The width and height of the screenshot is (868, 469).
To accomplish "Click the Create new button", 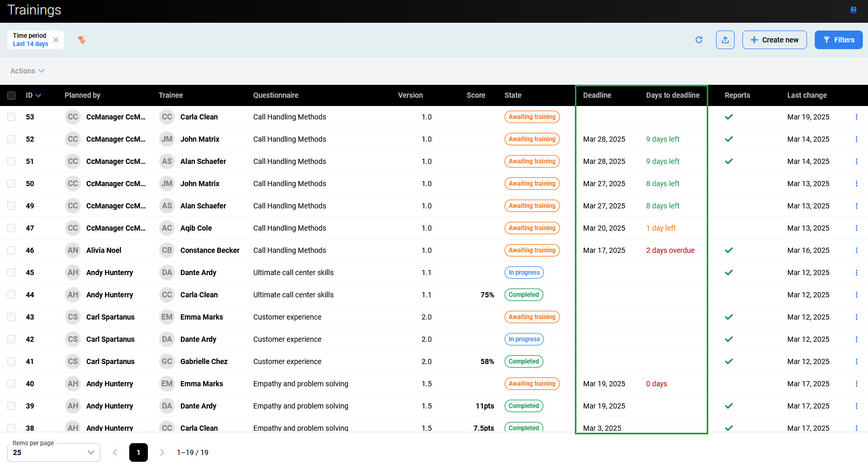I will (x=774, y=40).
